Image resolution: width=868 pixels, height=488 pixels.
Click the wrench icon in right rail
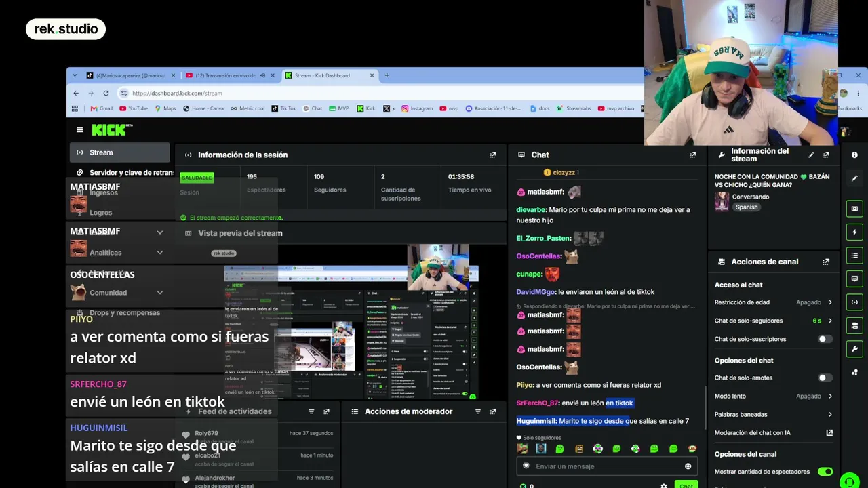(854, 349)
